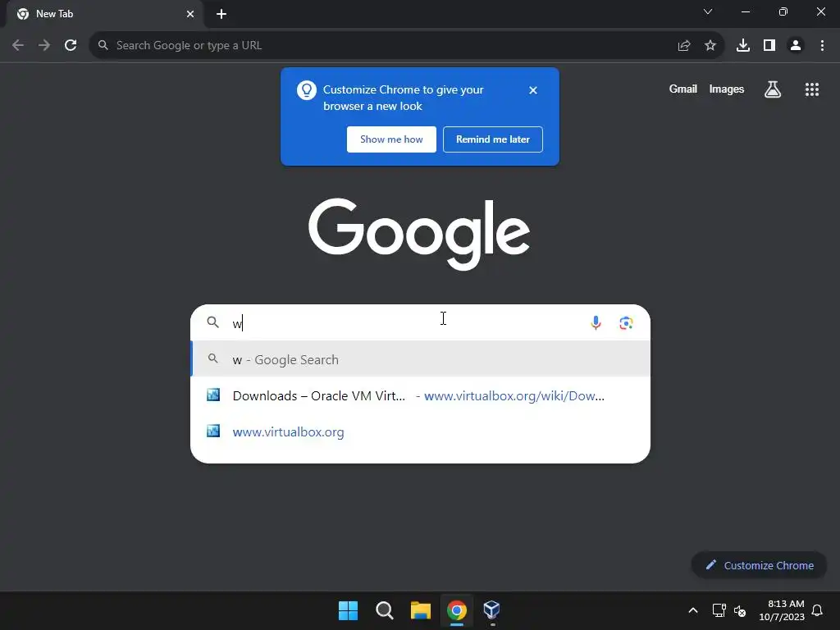Open the Search Labs flask icon
The width and height of the screenshot is (840, 630).
772,89
